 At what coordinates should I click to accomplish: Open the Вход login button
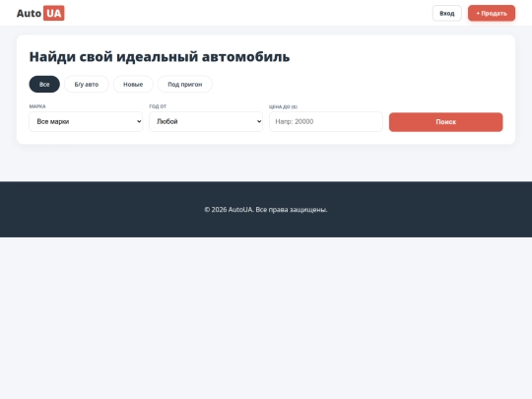(x=447, y=13)
